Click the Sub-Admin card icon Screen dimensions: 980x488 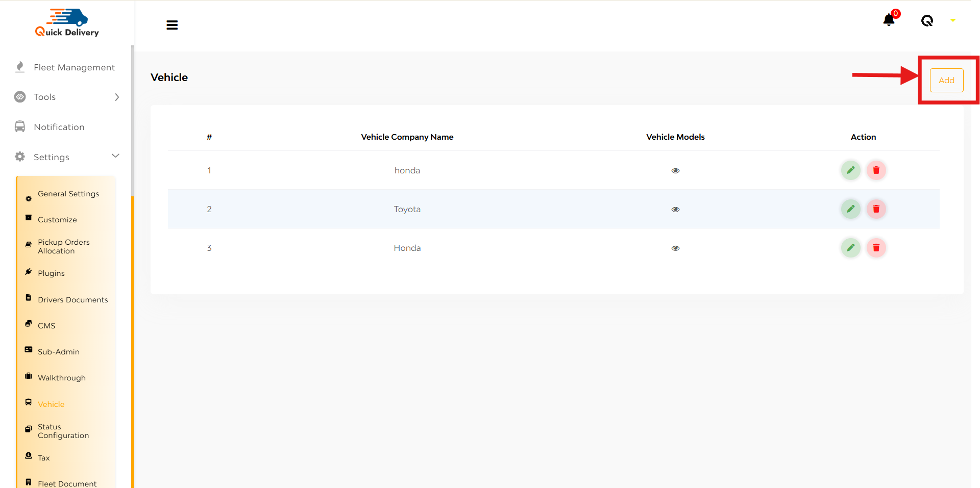tap(29, 350)
